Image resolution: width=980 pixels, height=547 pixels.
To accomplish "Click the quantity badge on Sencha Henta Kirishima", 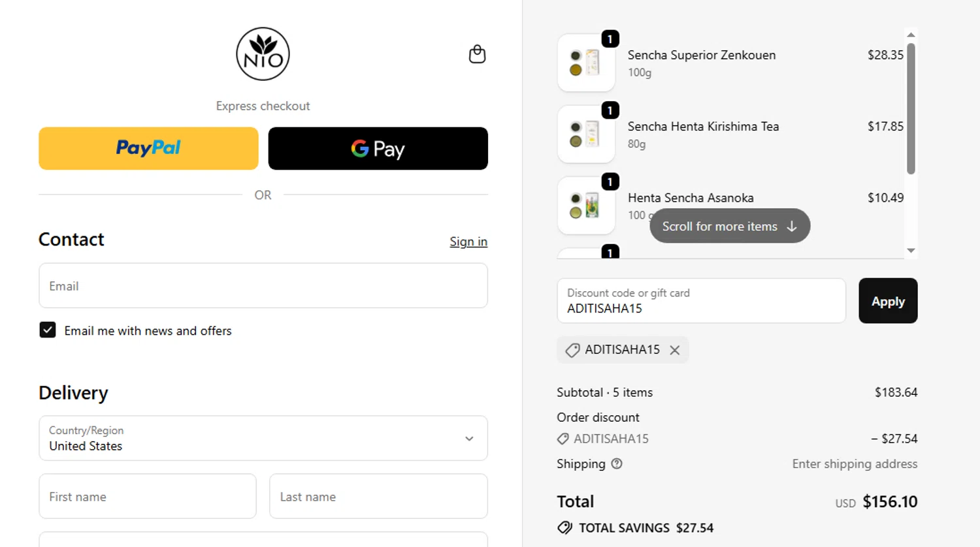I will (610, 110).
